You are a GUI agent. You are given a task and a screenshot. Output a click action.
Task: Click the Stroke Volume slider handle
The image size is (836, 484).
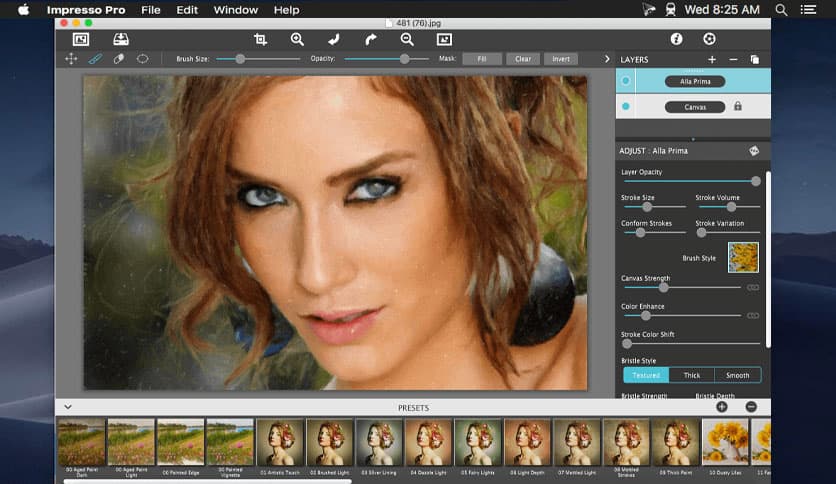click(732, 207)
